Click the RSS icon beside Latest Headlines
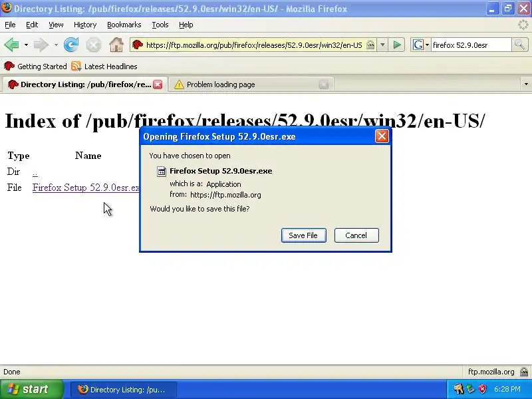Image resolution: width=532 pixels, height=399 pixels. 76,66
